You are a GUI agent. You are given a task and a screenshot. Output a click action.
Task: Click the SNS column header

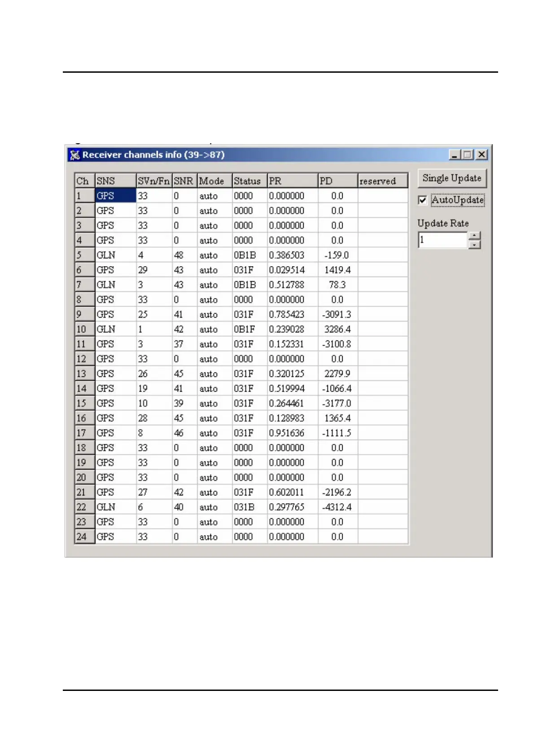point(115,181)
